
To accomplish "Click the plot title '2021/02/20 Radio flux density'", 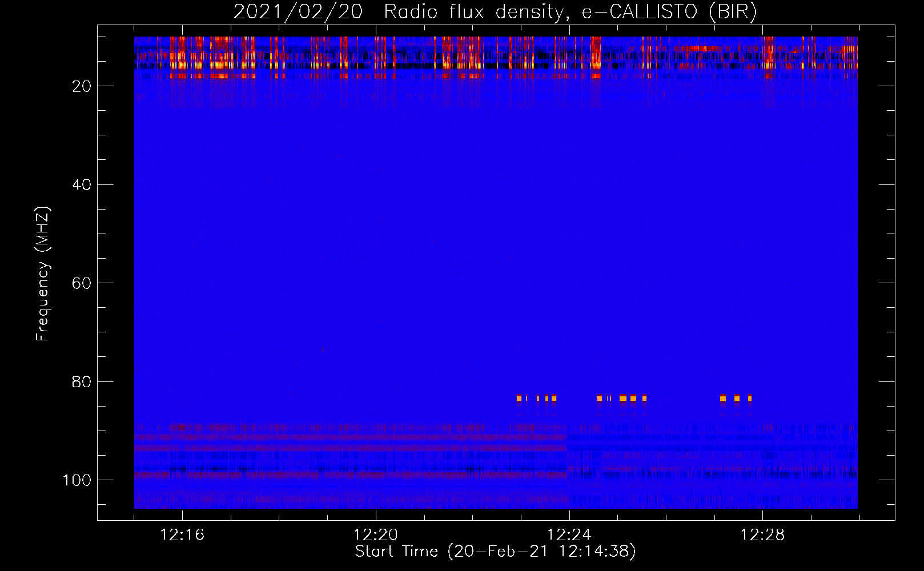I will coord(495,12).
